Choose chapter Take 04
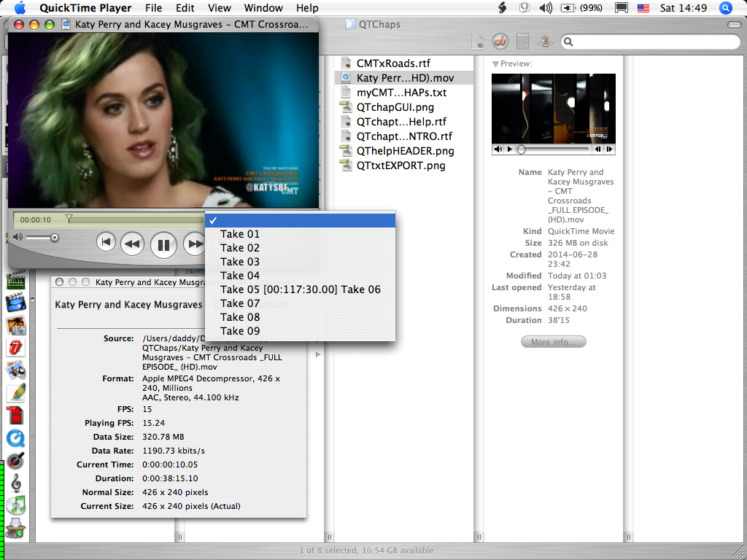 [x=300, y=276]
